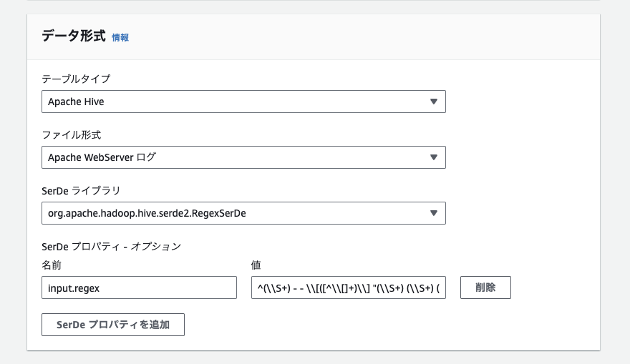Viewport: 630px width, 364px height.
Task: Click the SerDe ライブラリ label
Action: pyautogui.click(x=81, y=191)
